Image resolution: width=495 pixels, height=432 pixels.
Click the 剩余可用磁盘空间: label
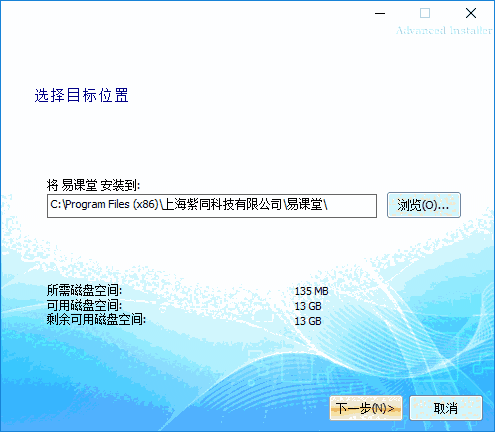pyautogui.click(x=96, y=319)
